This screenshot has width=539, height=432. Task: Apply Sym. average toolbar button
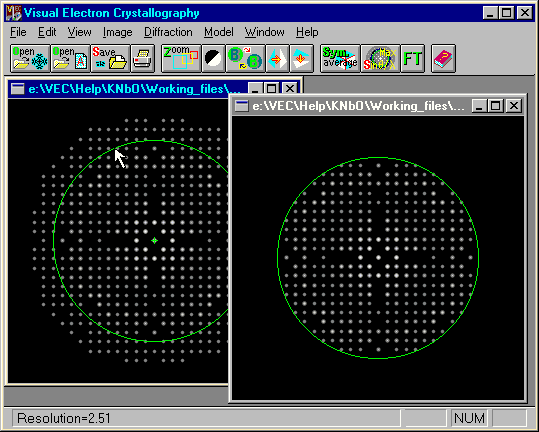coord(340,58)
